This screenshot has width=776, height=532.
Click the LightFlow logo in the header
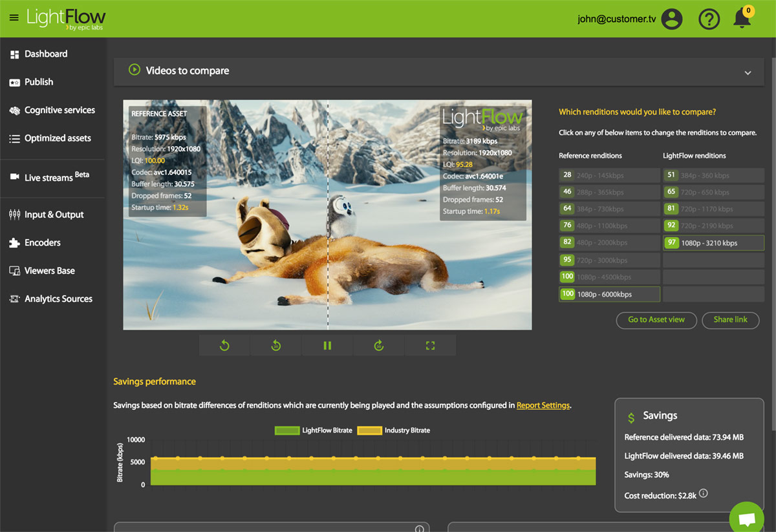(66, 19)
